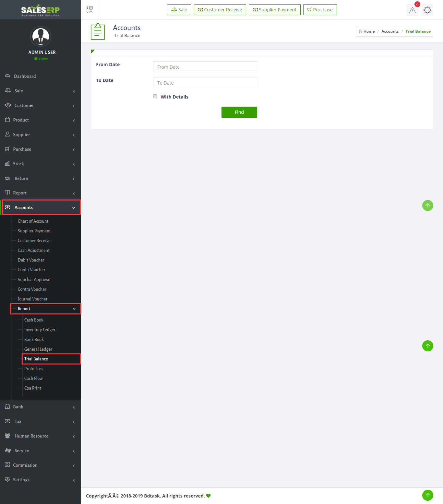The height and width of the screenshot is (504, 443).
Task: Click the green scroll-up arrow in footer
Action: pyautogui.click(x=427, y=495)
